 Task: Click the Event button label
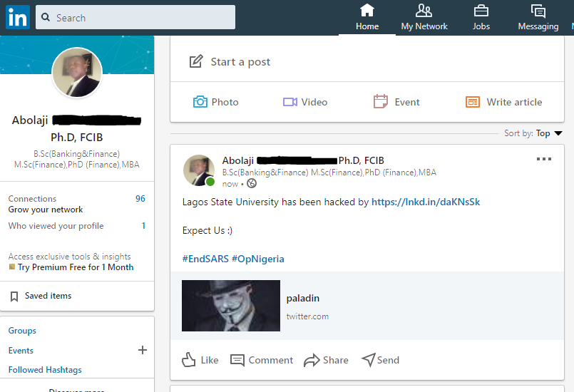coord(407,102)
